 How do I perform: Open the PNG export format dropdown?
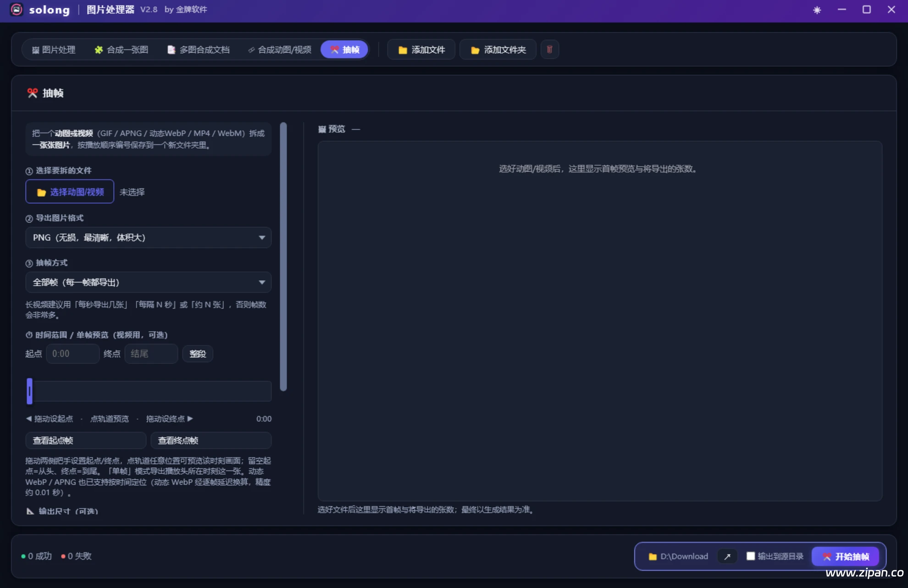[149, 238]
